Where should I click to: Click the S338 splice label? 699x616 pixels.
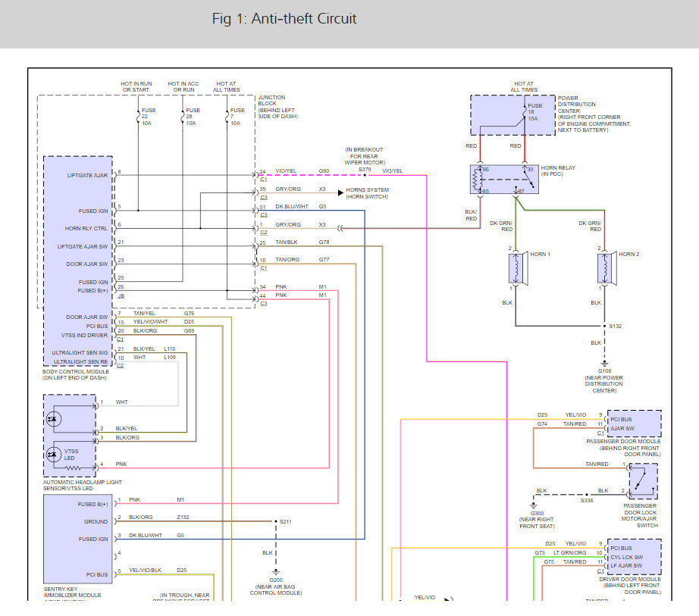[x=587, y=501]
